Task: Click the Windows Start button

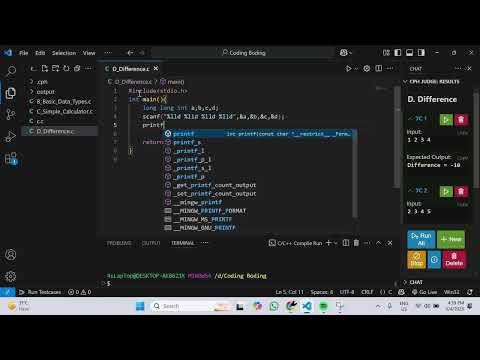Action: 140,306
